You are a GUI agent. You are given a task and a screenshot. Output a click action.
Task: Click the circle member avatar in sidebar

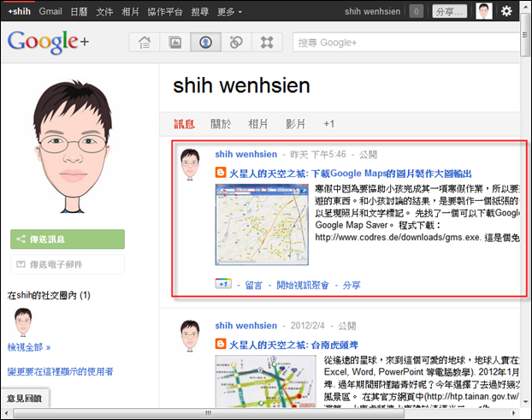(23, 322)
